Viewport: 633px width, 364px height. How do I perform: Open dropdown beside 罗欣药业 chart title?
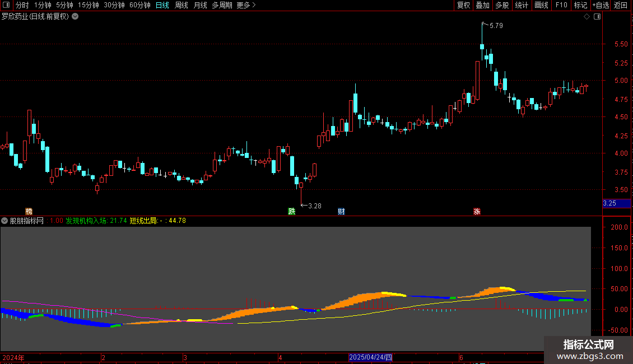coord(75,17)
